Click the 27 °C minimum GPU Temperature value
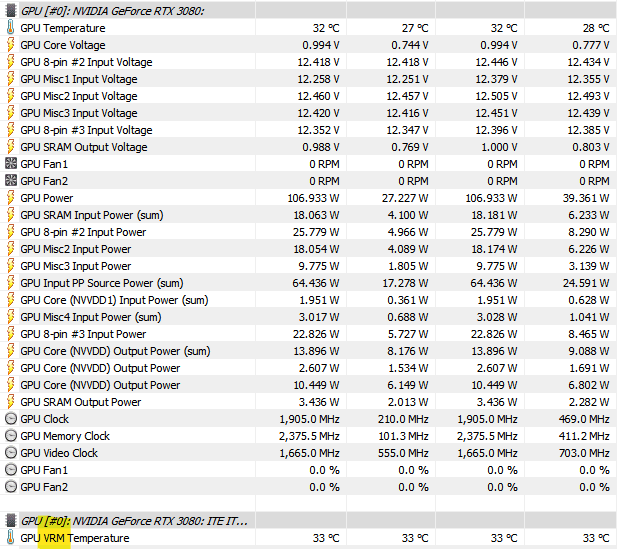Viewport: 617px width, 552px height. coord(415,28)
